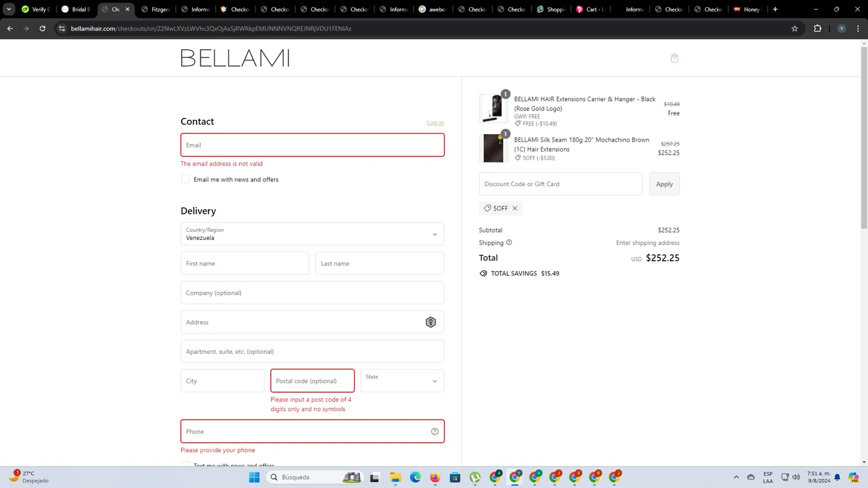Check Email me with news and offers
The height and width of the screenshot is (488, 868).
[x=185, y=179]
